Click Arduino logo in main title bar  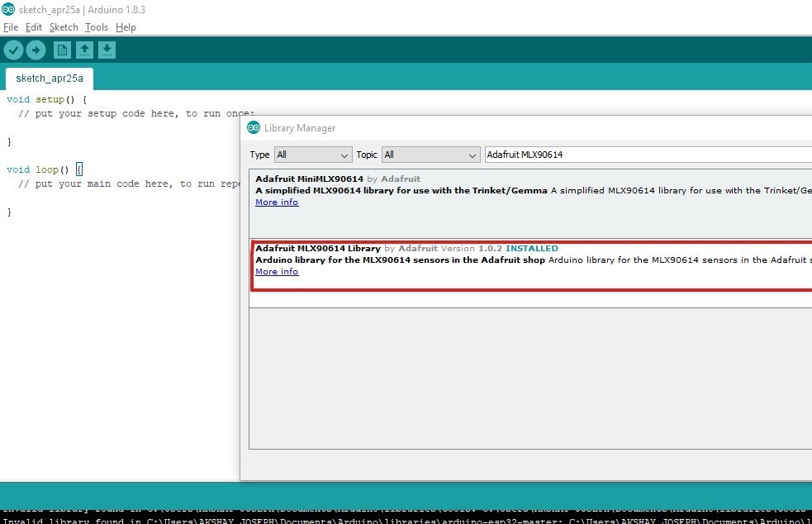pos(7,9)
